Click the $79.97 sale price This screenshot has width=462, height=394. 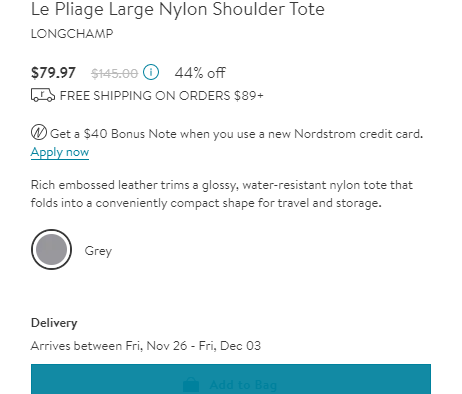53,73
